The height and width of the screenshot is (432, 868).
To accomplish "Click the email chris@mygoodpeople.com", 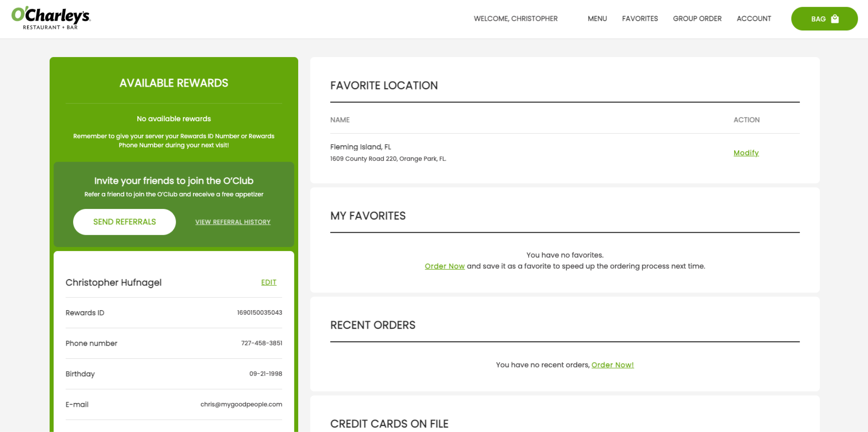I will 241,404.
